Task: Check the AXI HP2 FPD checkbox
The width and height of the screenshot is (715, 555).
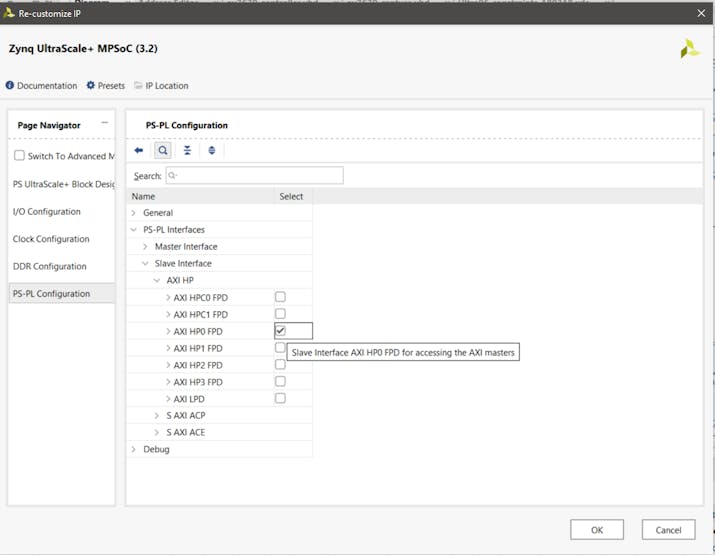Action: (280, 364)
